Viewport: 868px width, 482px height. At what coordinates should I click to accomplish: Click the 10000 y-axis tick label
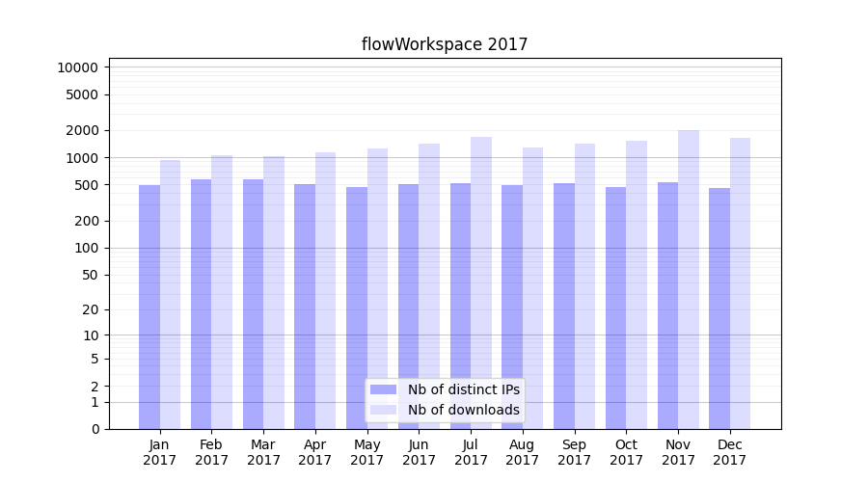[x=77, y=67]
